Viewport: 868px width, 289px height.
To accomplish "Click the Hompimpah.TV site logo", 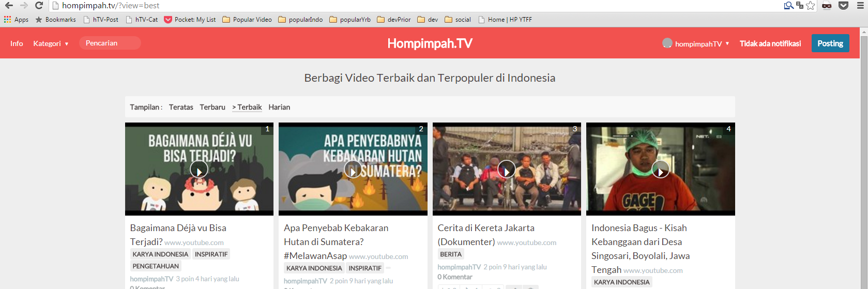I will (430, 43).
